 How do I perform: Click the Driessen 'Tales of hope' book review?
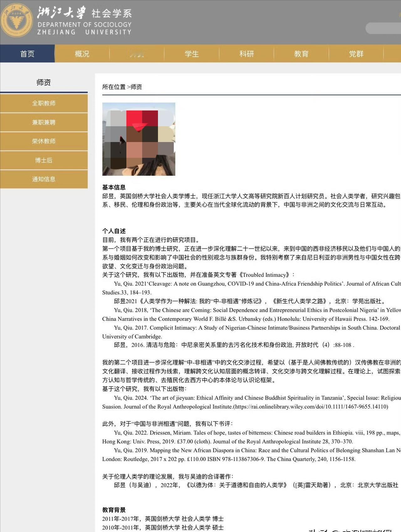[x=252, y=437]
